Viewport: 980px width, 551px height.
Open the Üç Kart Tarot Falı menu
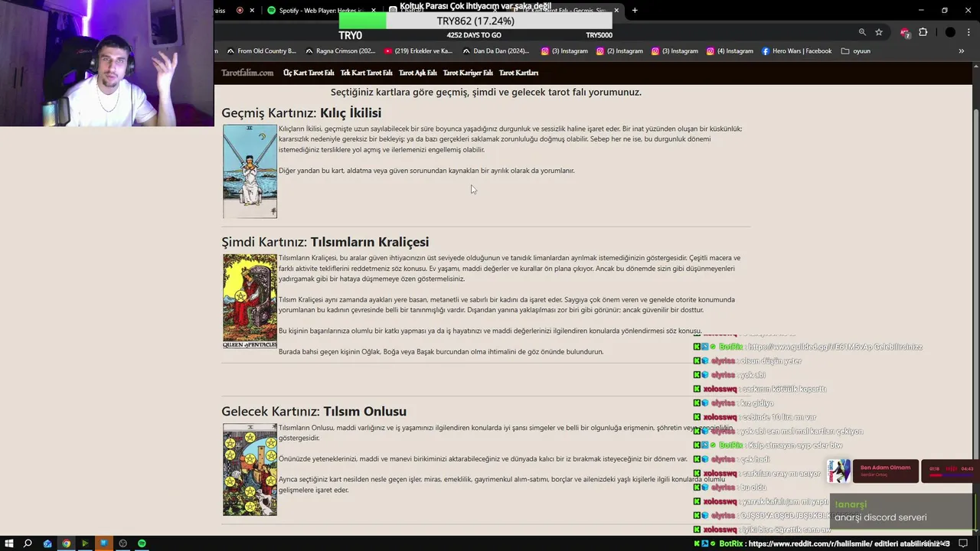(x=309, y=73)
